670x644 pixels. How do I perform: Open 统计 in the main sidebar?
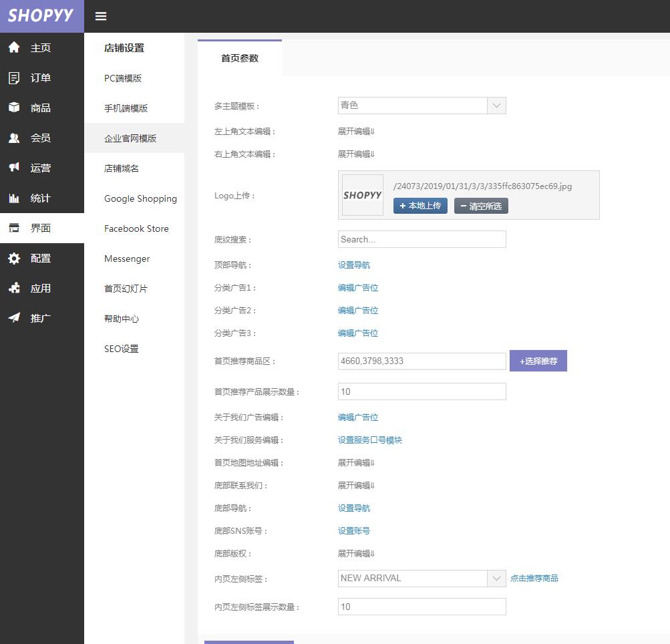click(x=42, y=198)
